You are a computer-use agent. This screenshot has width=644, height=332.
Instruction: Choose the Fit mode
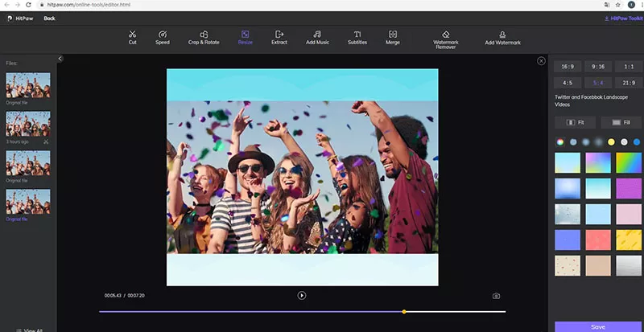[x=575, y=122]
